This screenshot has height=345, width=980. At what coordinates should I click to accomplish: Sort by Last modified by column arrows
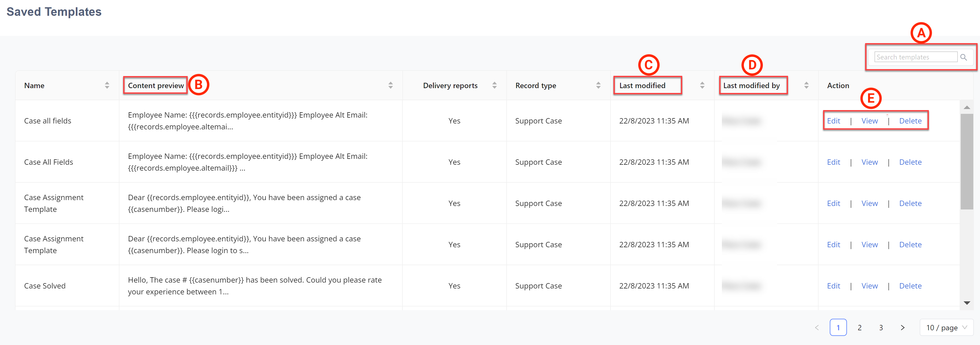806,85
